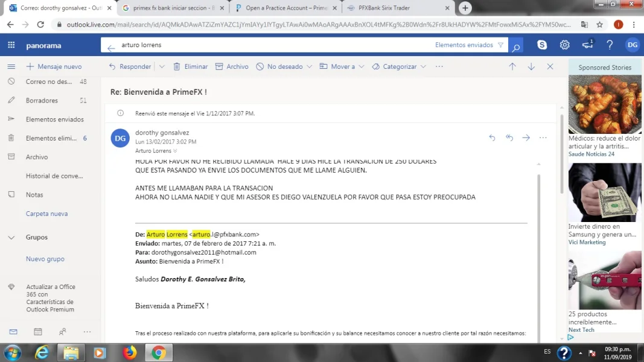644x362 pixels.
Task: Bookmark this page with the star
Action: click(x=600, y=25)
